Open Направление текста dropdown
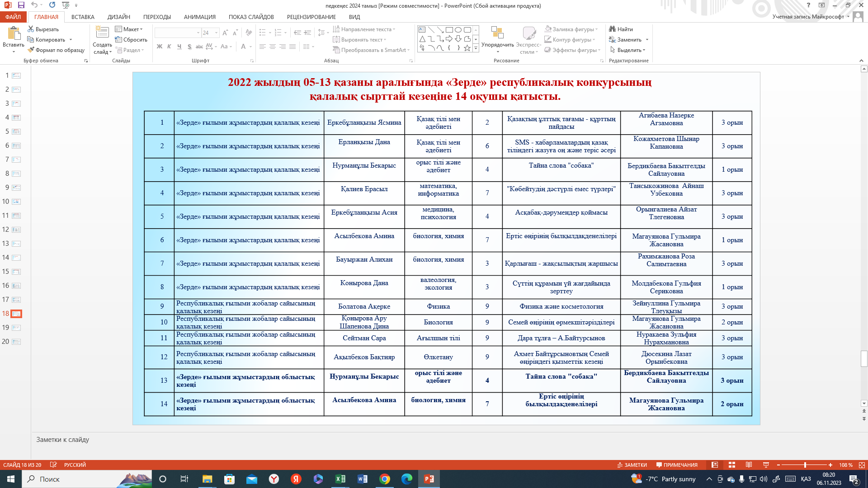Screen dimensions: 868x488 tap(364, 29)
